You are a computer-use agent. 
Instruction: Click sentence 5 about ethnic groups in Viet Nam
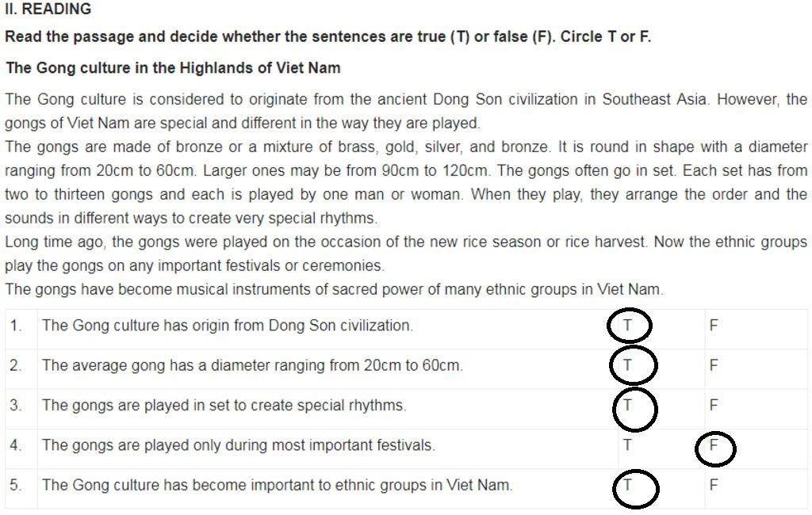[277, 484]
